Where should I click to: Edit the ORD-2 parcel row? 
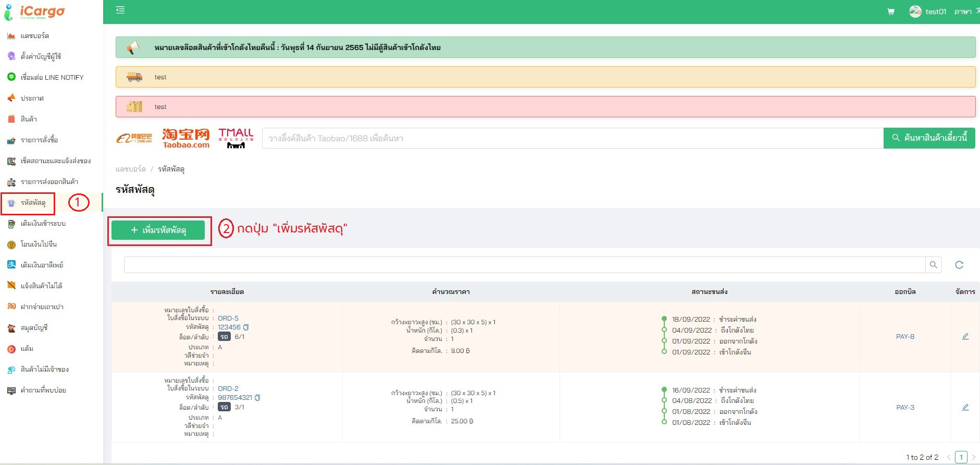[965, 407]
